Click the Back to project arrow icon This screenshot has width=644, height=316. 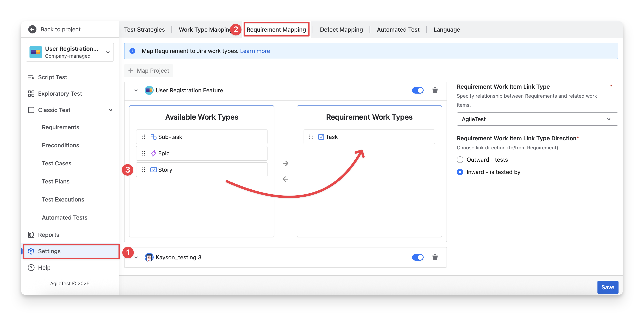coord(32,29)
